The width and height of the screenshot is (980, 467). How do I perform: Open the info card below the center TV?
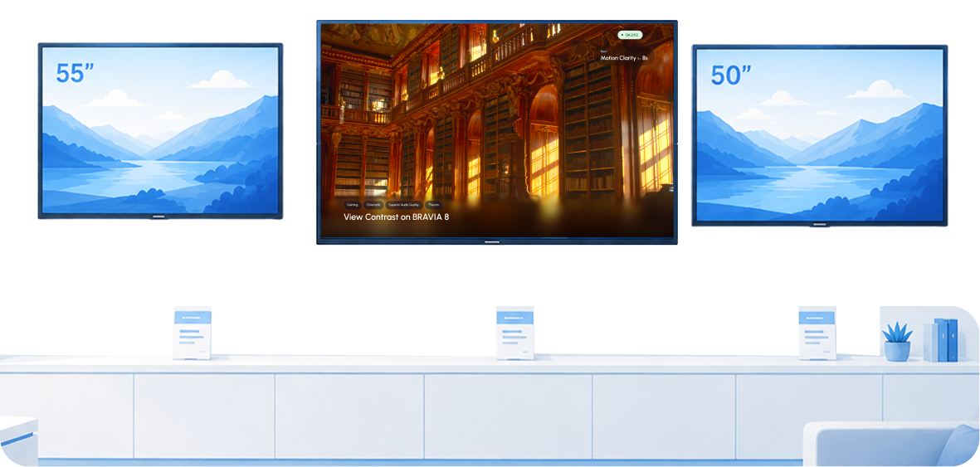click(515, 333)
